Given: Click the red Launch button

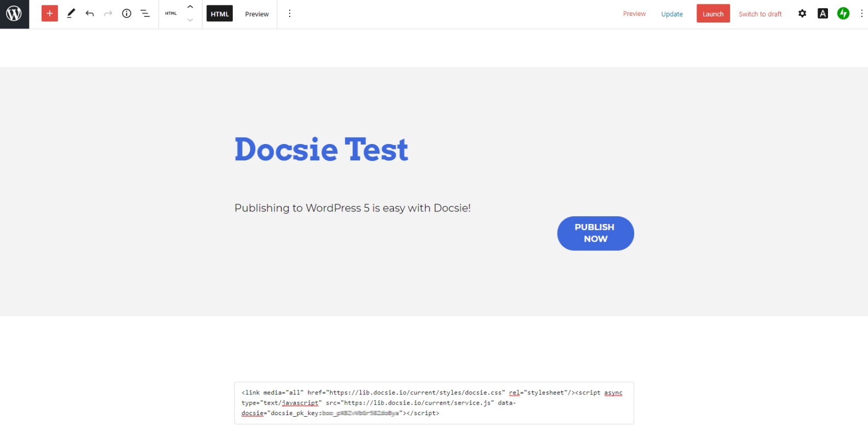Looking at the screenshot, I should [x=713, y=14].
